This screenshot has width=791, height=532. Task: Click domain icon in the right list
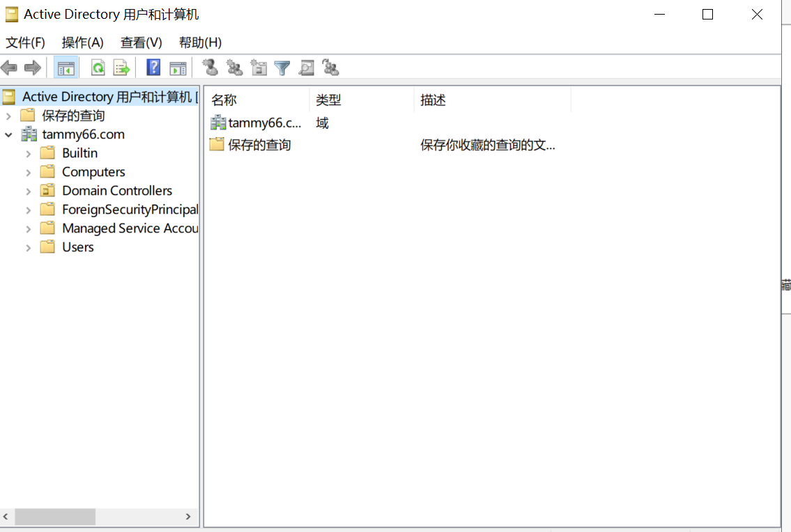[218, 123]
